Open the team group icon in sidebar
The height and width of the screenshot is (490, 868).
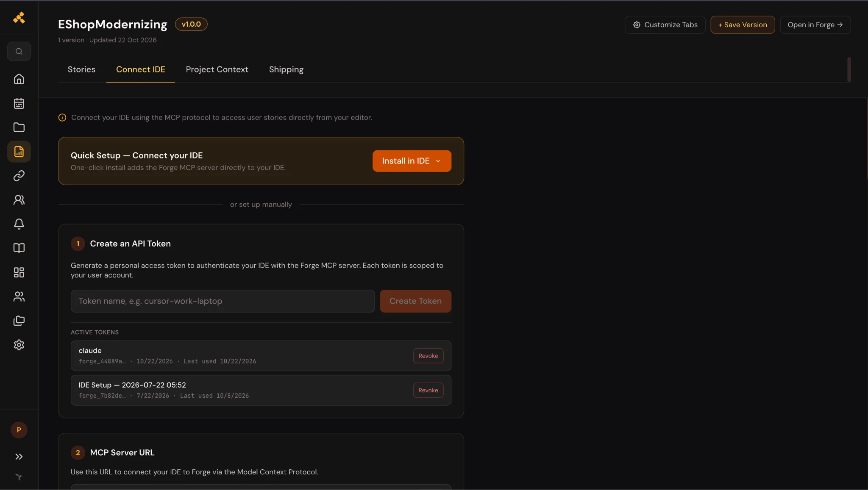tap(19, 296)
